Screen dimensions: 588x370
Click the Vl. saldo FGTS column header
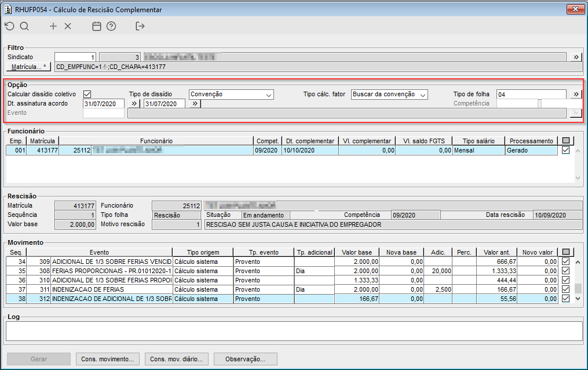(x=423, y=141)
